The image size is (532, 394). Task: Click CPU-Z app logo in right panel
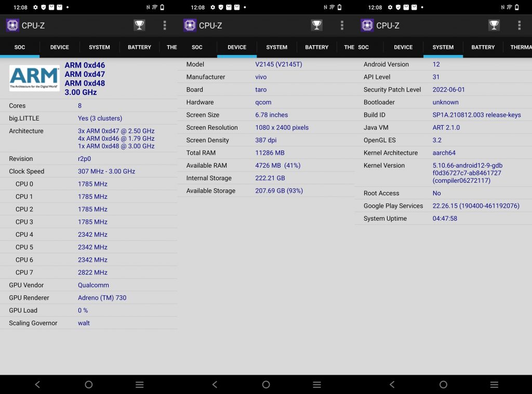pyautogui.click(x=367, y=25)
